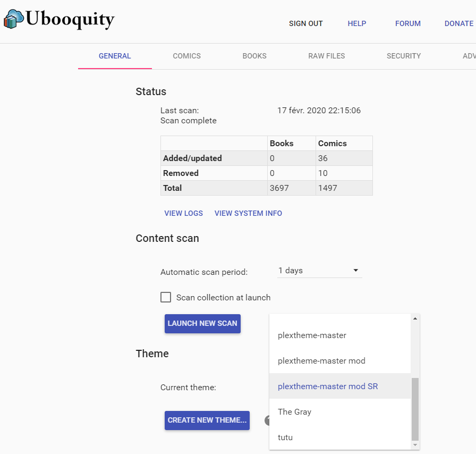
Task: Expand the Automatic scan period dropdown
Action: coord(320,271)
